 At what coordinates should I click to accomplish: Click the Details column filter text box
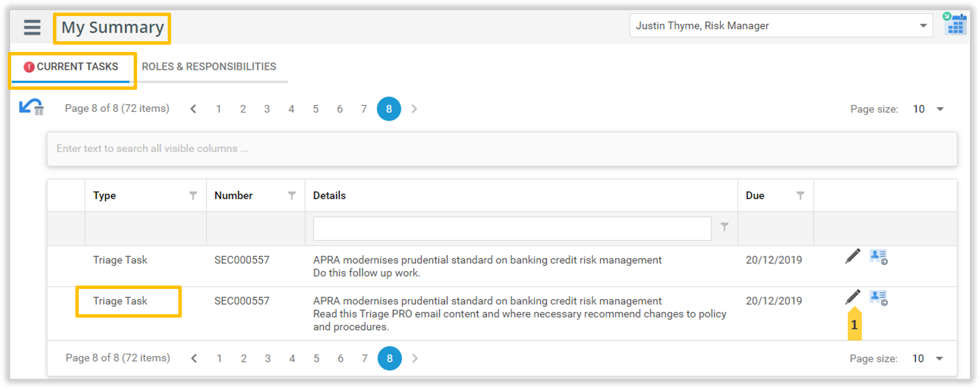pyautogui.click(x=512, y=229)
